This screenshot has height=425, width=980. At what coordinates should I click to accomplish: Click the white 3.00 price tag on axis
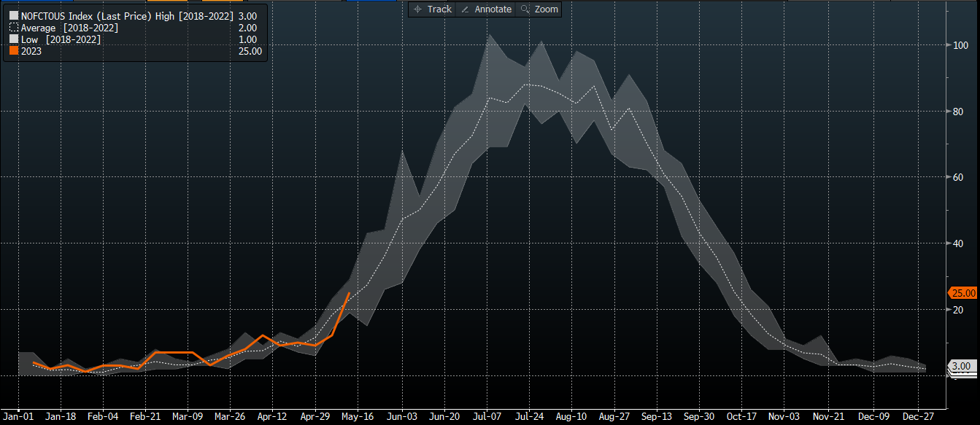pos(961,366)
